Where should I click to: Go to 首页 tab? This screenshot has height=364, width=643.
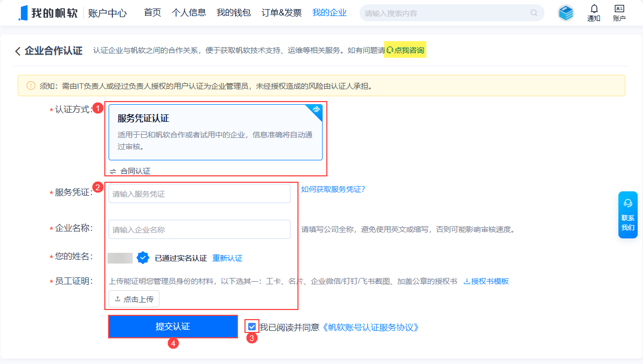(x=152, y=13)
